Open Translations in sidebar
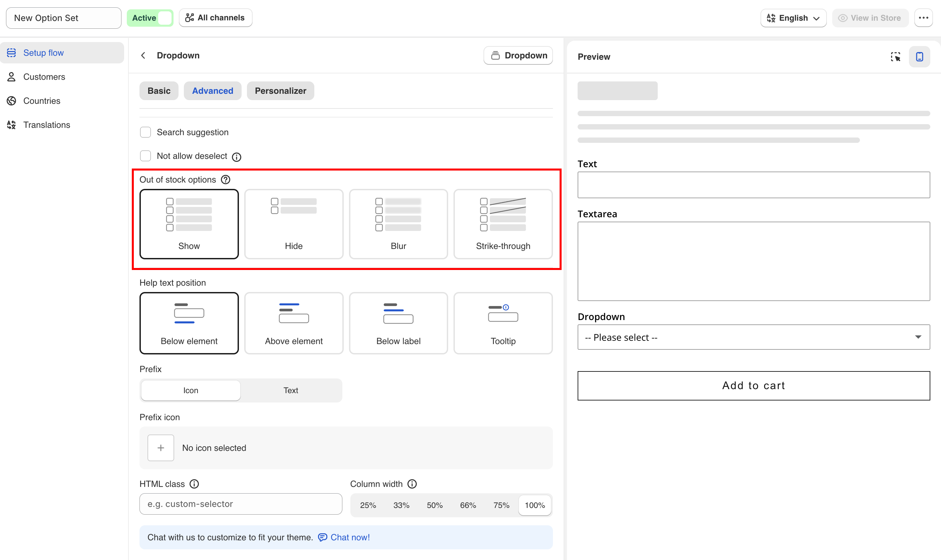 62,125
